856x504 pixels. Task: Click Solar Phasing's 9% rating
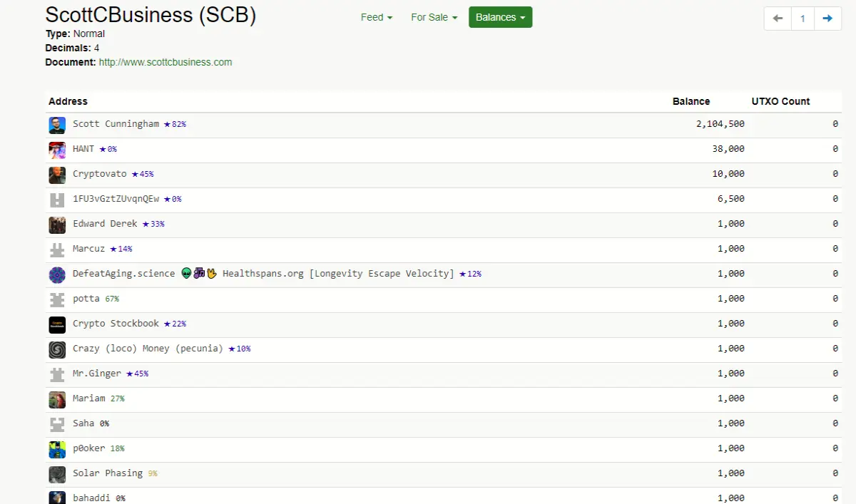click(153, 473)
